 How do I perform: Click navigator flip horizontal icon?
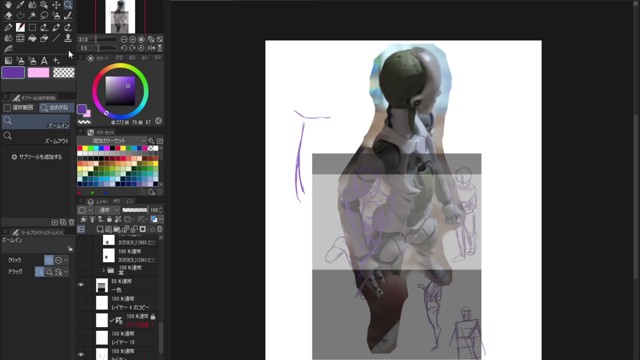click(151, 48)
